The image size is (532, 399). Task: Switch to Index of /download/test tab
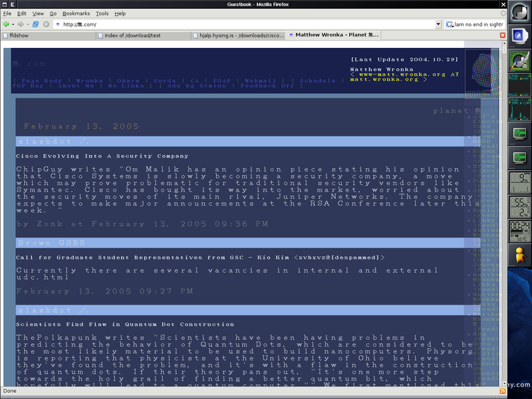[144, 35]
